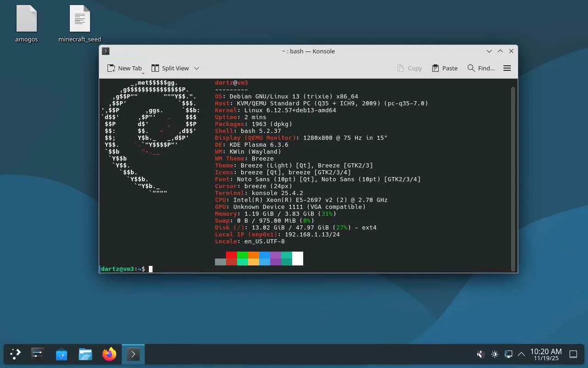The height and width of the screenshot is (368, 588).
Task: Click the terminal cursor after the prompt
Action: point(151,269)
